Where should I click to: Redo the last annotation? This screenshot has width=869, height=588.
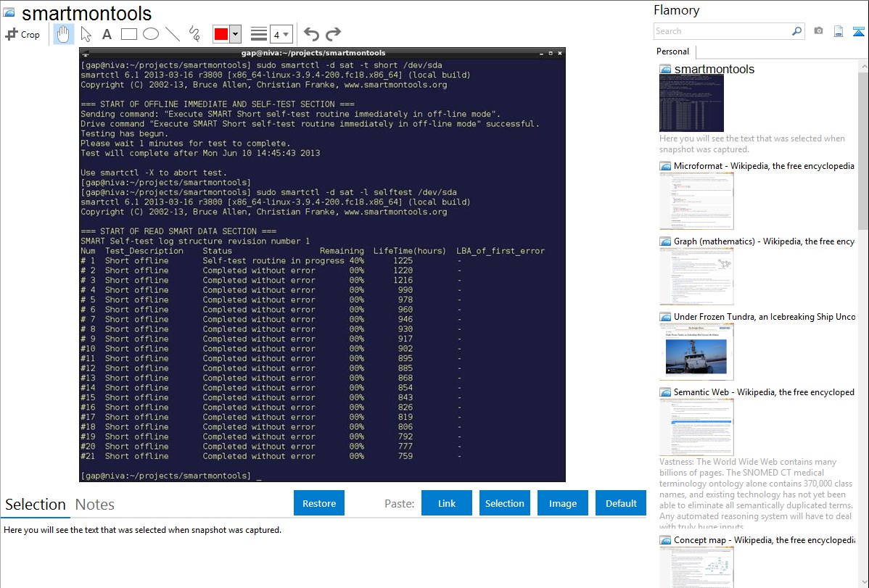coord(333,34)
